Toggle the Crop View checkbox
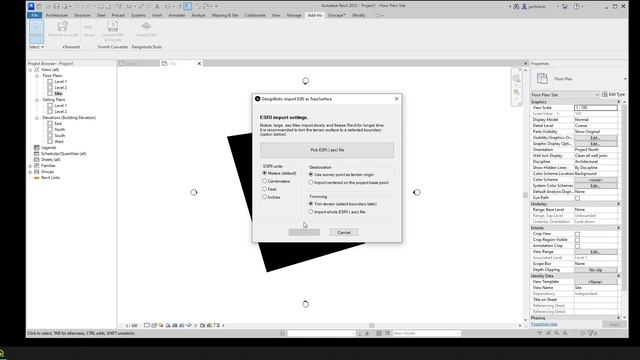 (x=577, y=234)
